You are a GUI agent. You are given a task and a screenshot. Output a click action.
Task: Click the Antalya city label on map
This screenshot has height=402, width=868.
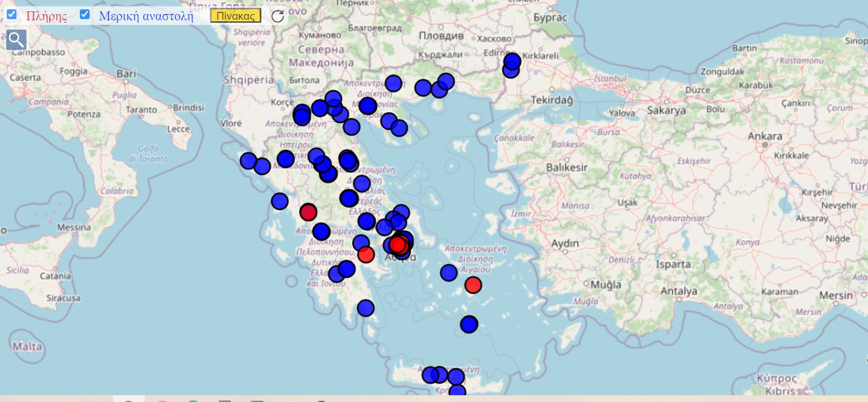[x=679, y=291]
